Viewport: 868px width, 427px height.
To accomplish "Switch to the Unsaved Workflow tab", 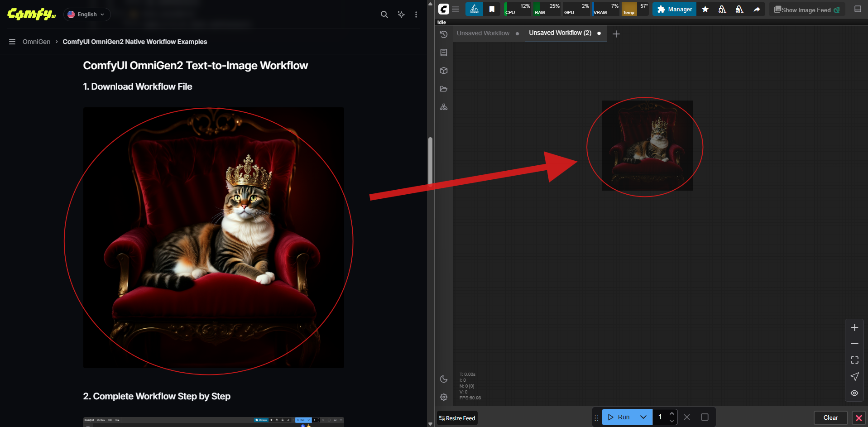I will tap(483, 33).
